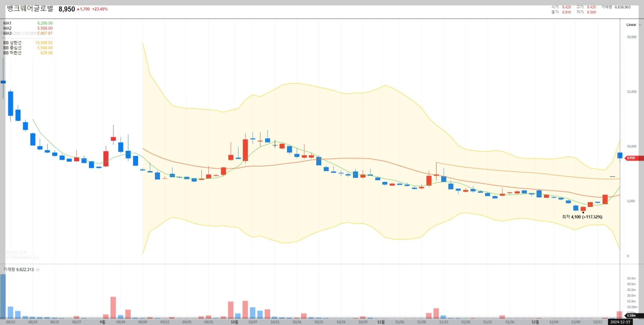Click the BB 중심선 legend row
Image resolution: width=644 pixels, height=325 pixels.
(x=28, y=48)
